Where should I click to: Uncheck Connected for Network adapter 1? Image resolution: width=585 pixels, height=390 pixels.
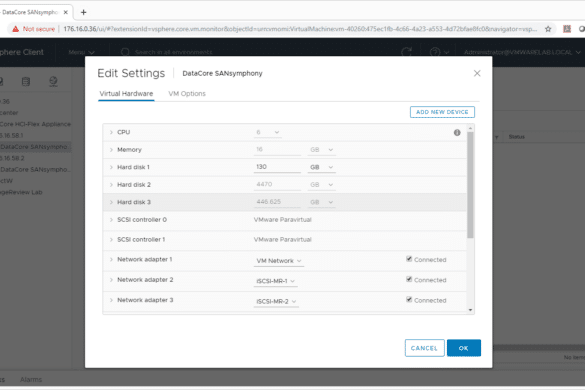coord(409,259)
